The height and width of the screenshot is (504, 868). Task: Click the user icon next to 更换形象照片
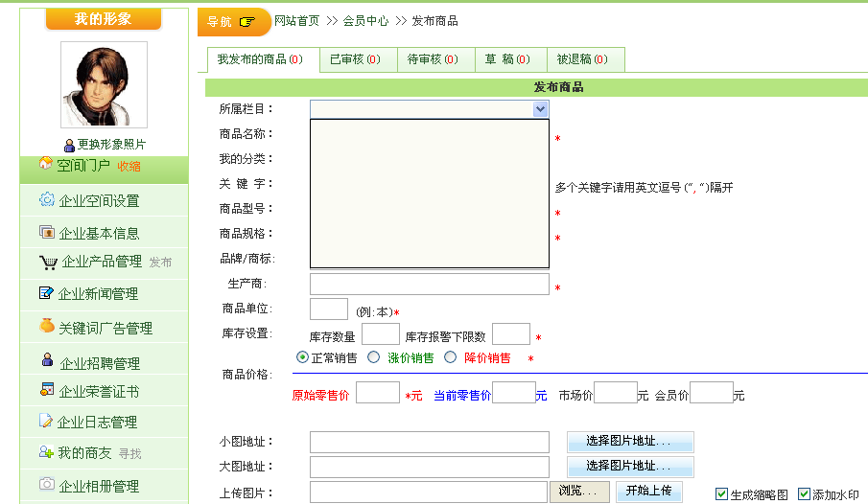[69, 145]
